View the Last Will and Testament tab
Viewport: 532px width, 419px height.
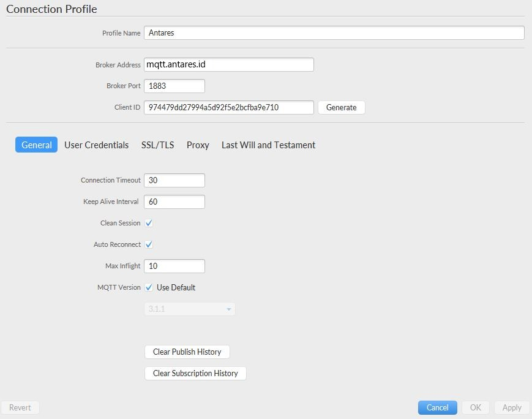pos(268,145)
